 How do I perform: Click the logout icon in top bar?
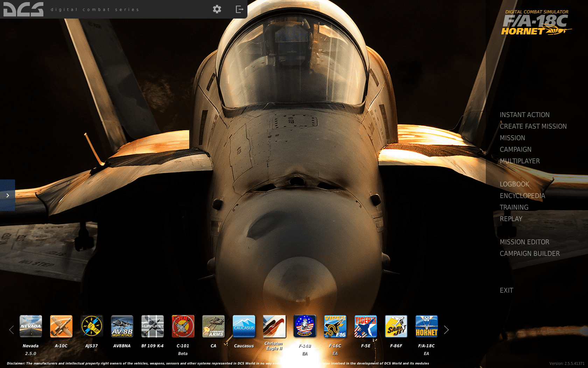(x=239, y=9)
